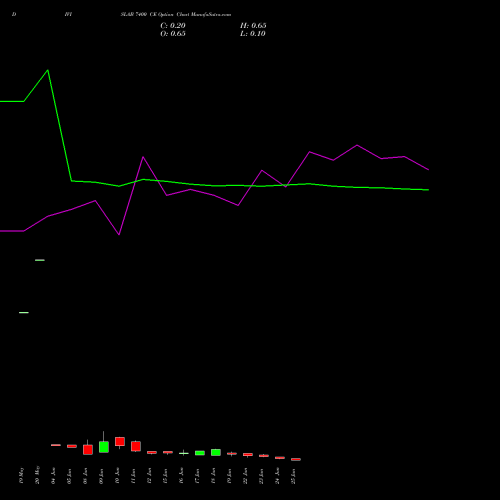The height and width of the screenshot is (500, 500).
Task: Click the green line's highest peak
Action: coord(48,70)
